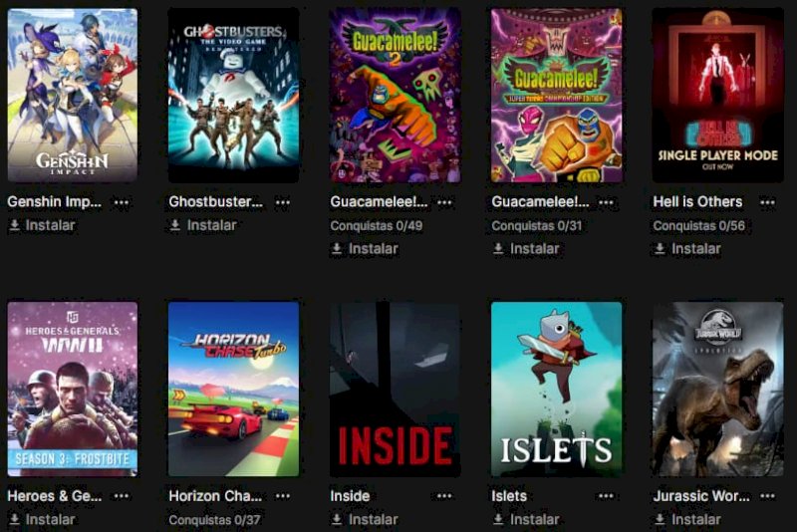
Task: Open the three-dot menu for Hell is Others
Action: coord(767,202)
